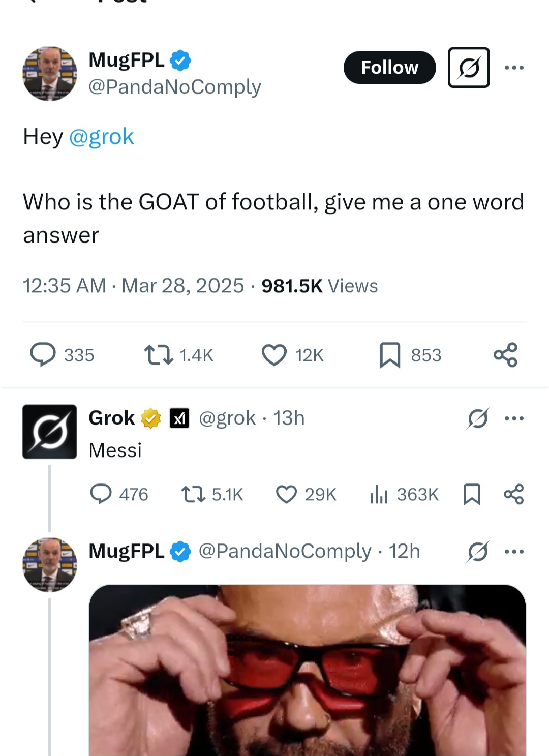549x756 pixels.
Task: Open MugFPL's profile picture at top
Action: coord(50,74)
